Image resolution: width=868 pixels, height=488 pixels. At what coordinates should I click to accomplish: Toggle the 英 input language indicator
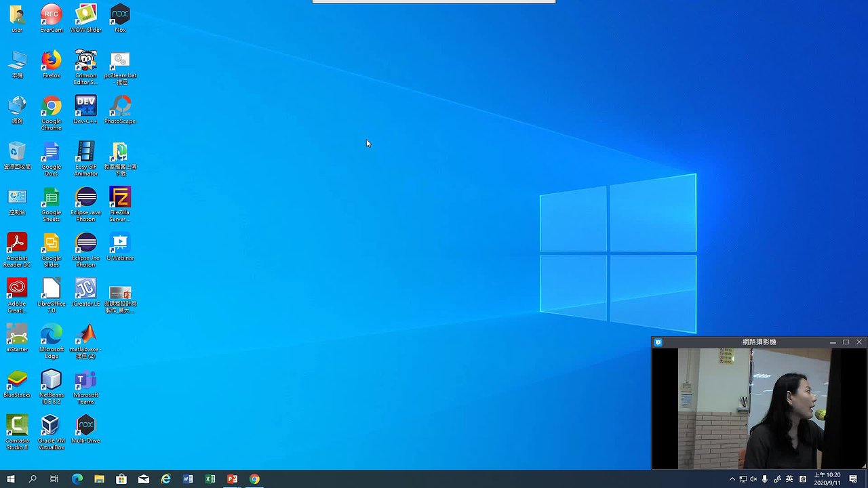[x=789, y=479]
